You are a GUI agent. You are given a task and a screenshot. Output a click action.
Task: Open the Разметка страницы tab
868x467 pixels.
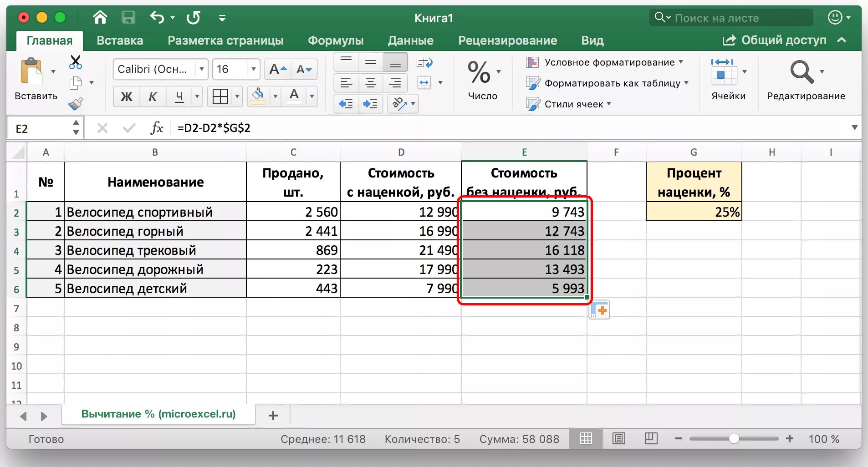pyautogui.click(x=225, y=41)
